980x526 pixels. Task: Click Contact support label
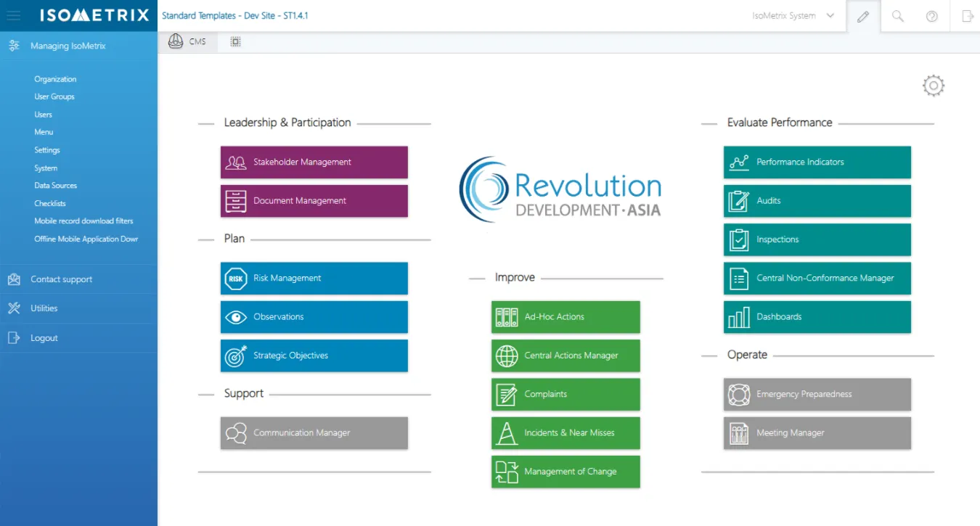[62, 279]
